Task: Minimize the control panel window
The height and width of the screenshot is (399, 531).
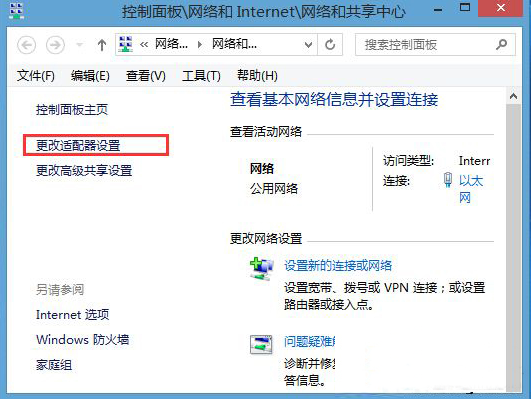Action: (438, 9)
